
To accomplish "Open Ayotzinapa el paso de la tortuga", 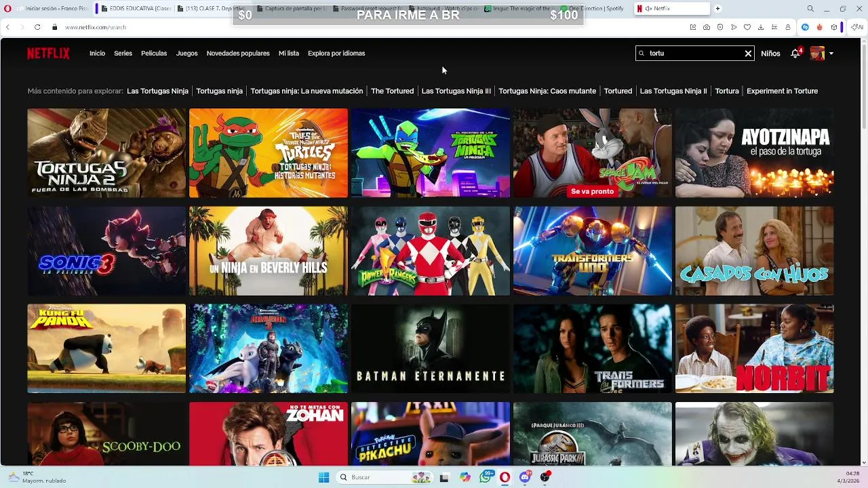I will (x=755, y=153).
